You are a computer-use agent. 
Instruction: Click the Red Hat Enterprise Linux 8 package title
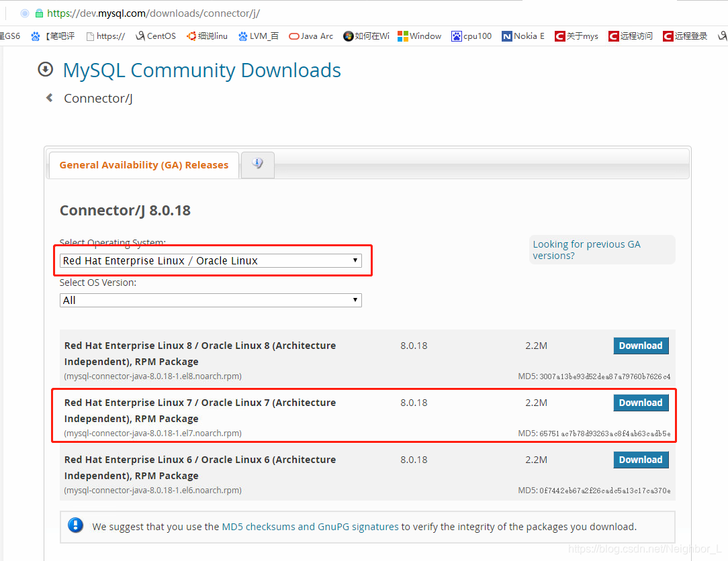200,354
